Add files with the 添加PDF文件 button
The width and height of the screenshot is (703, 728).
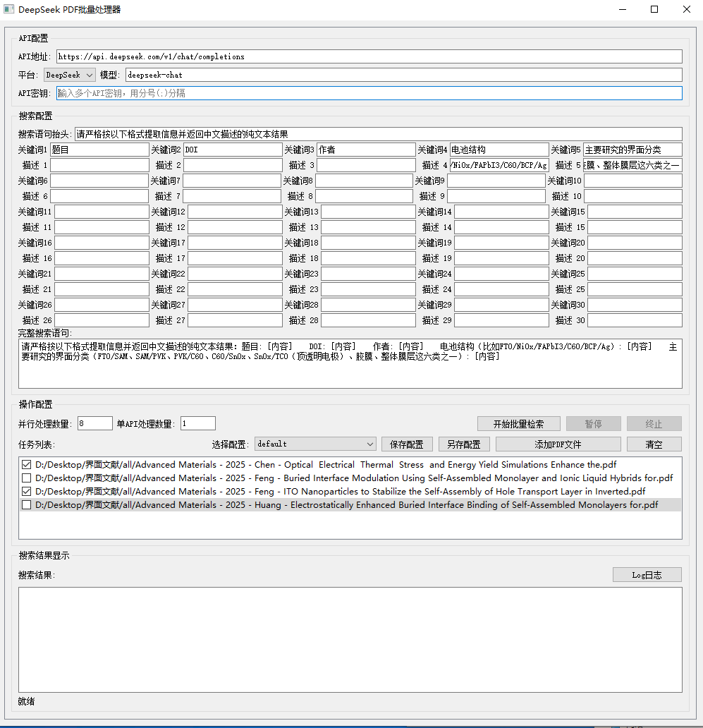pos(558,444)
